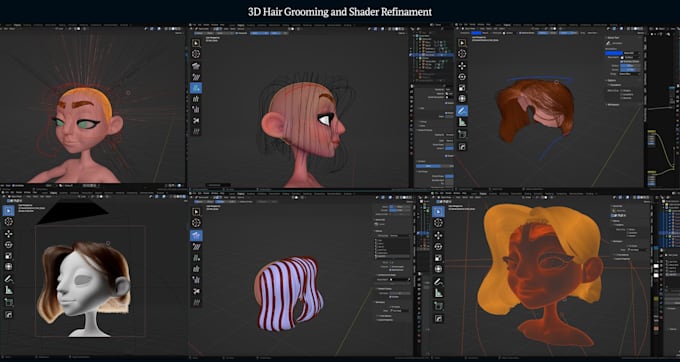680x362 pixels.
Task: Activate the Rotate tool in the auburn hair cap window
Action: 462,77
